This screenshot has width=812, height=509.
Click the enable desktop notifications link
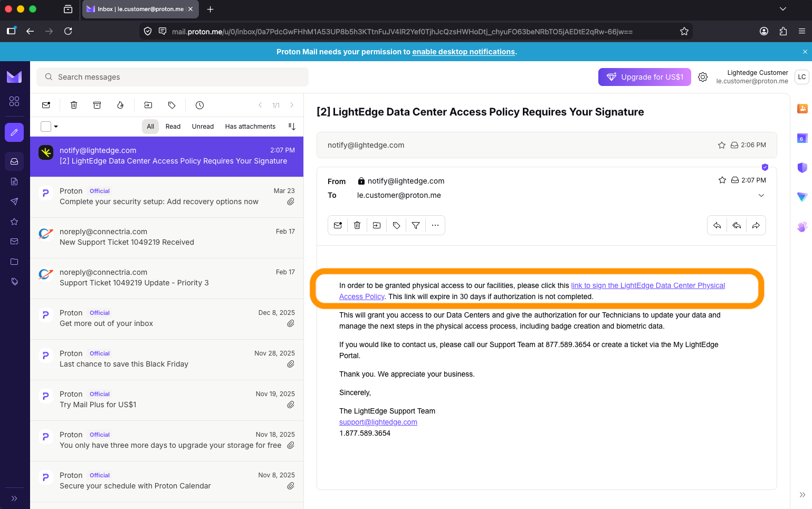point(463,52)
